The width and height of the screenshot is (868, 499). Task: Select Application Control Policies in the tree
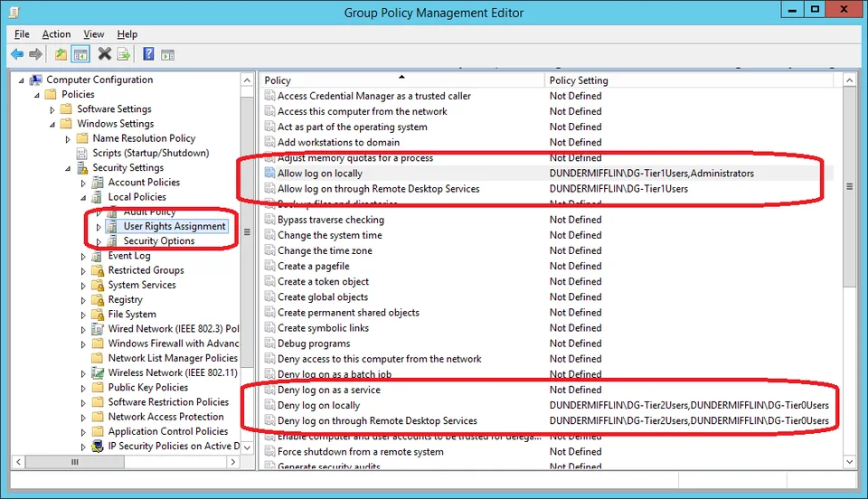pos(168,431)
